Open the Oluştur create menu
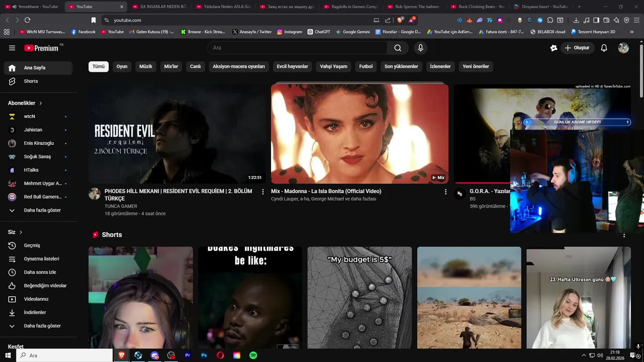Screen dimensions: 644x362 point(577,48)
